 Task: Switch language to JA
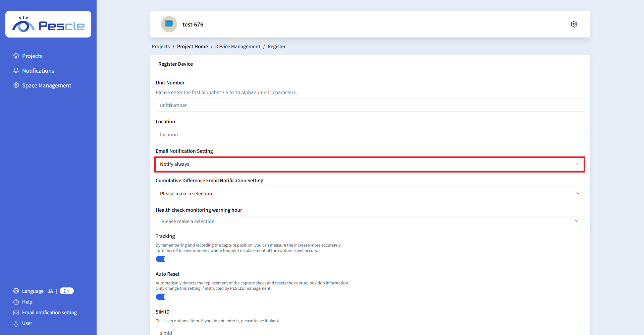(50, 291)
